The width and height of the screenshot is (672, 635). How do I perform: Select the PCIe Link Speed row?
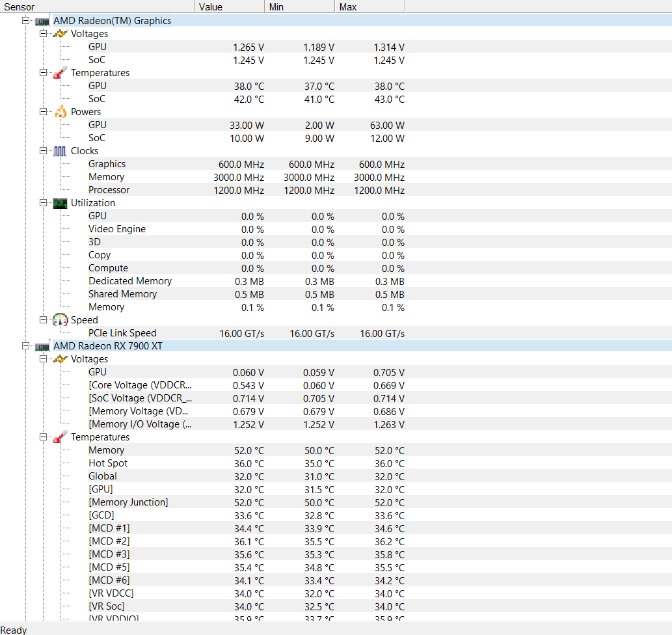click(x=123, y=332)
